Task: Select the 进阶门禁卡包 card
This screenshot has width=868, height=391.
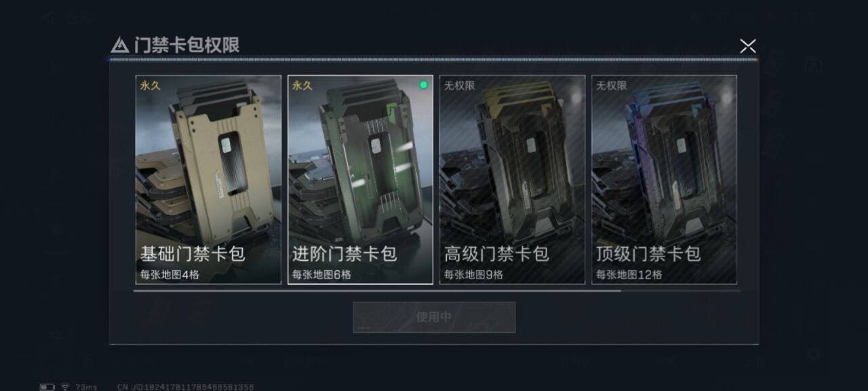Action: tap(360, 179)
